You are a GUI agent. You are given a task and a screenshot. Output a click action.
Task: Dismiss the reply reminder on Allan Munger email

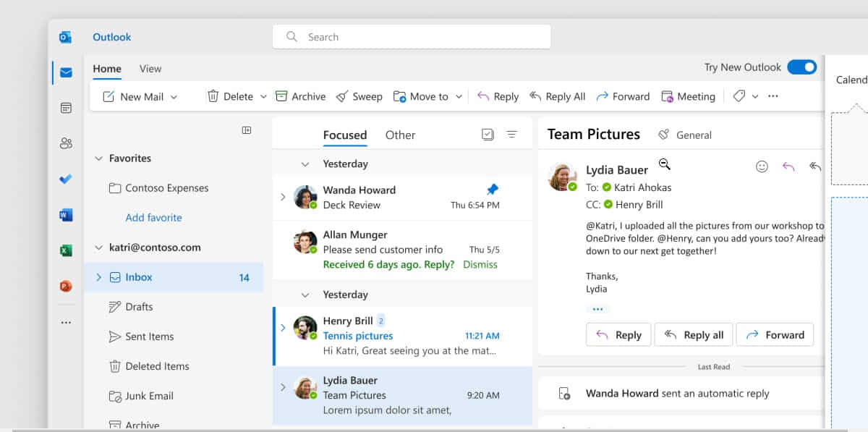(x=480, y=264)
